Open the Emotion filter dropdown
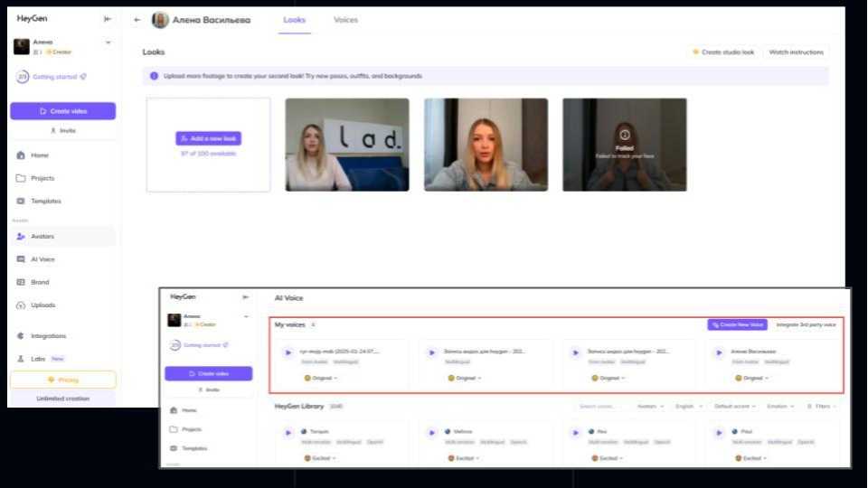The width and height of the screenshot is (868, 488). point(780,406)
